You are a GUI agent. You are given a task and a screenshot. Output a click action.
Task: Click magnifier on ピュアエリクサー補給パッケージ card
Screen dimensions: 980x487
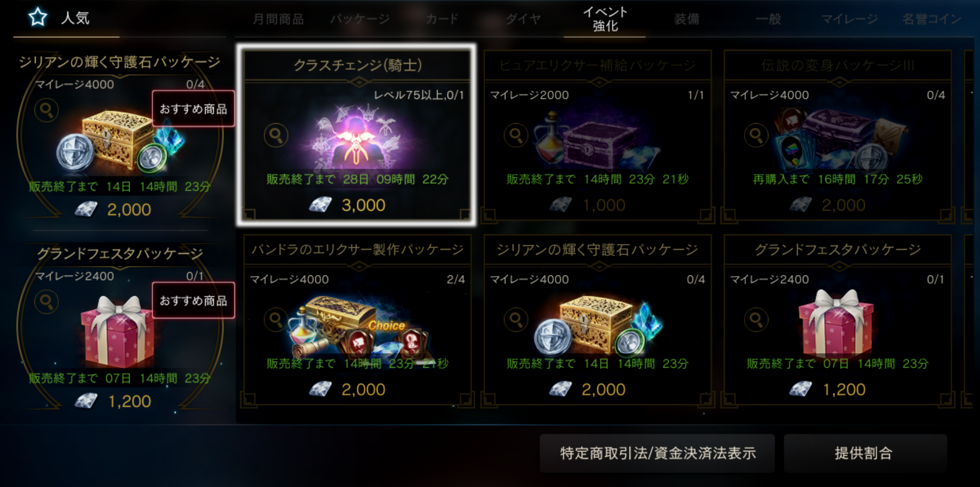coord(516,135)
